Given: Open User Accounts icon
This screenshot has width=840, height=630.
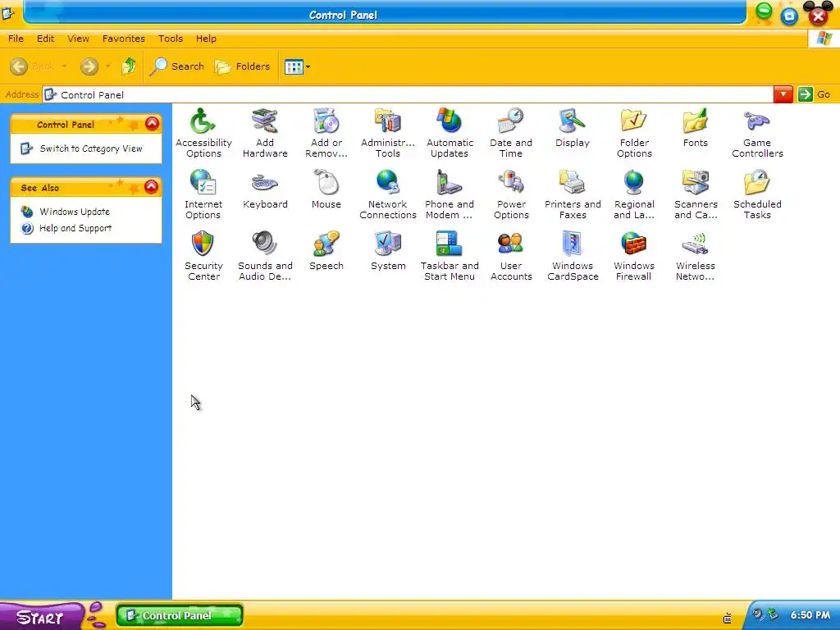Looking at the screenshot, I should click(x=511, y=256).
